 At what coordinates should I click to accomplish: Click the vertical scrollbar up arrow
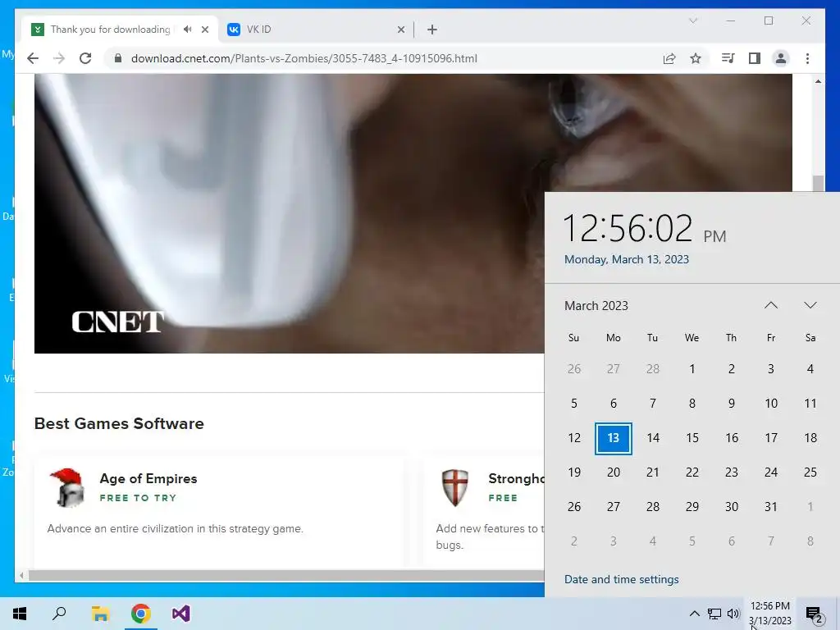(818, 81)
